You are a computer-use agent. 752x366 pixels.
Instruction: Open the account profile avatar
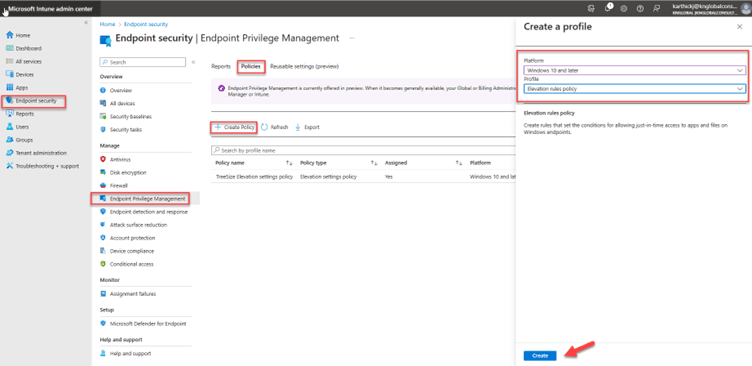745,9
